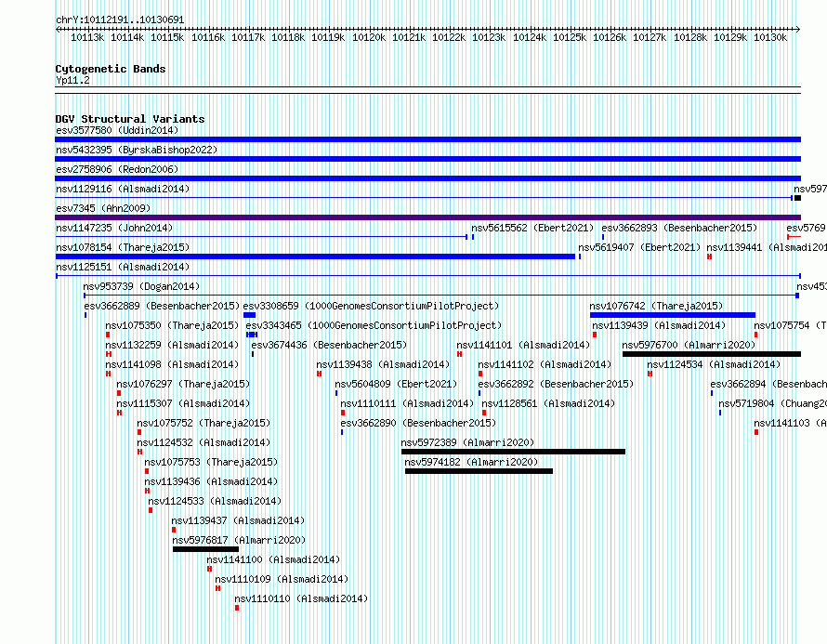827x644 pixels.
Task: Select nsv1124532 (Alsmadi2014) label
Action: [203, 442]
